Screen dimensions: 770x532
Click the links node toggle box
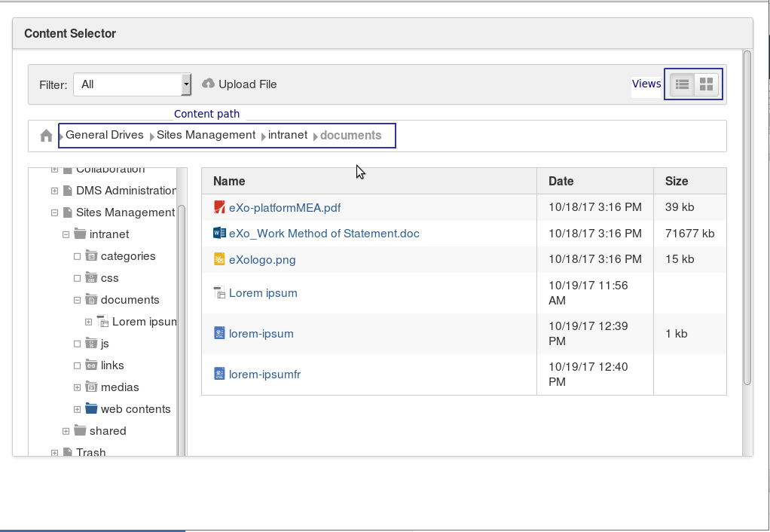coord(77,365)
